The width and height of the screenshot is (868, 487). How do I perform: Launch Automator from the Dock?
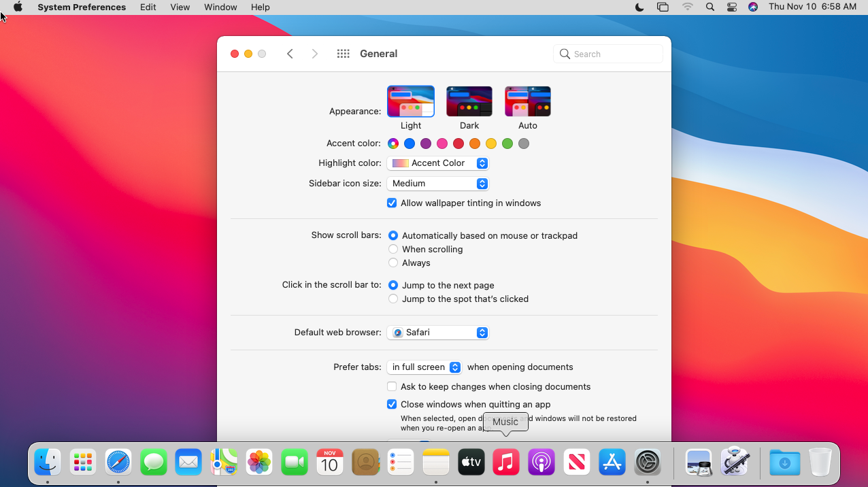click(734, 463)
